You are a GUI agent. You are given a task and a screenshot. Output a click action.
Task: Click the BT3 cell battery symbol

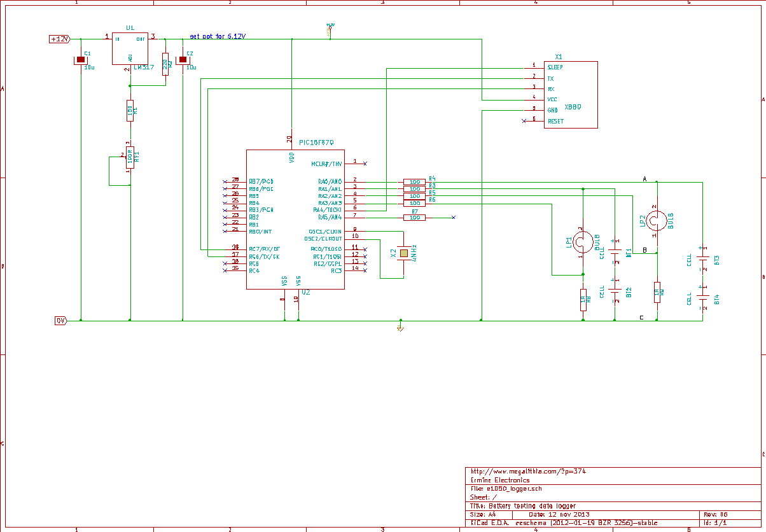(x=702, y=260)
